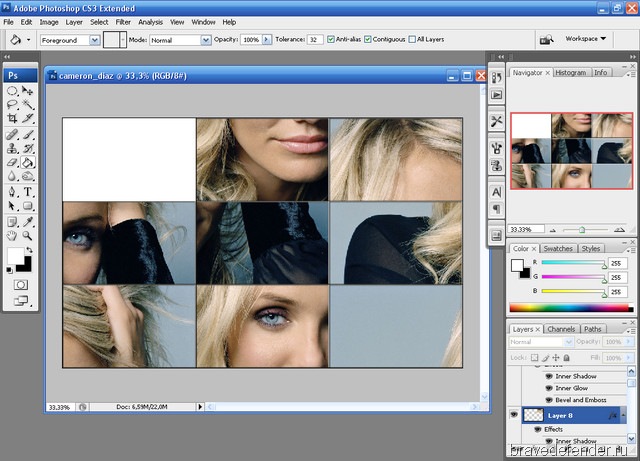Select the Eyedropper tool
Viewport: 640px width, 461px height.
[x=27, y=222]
